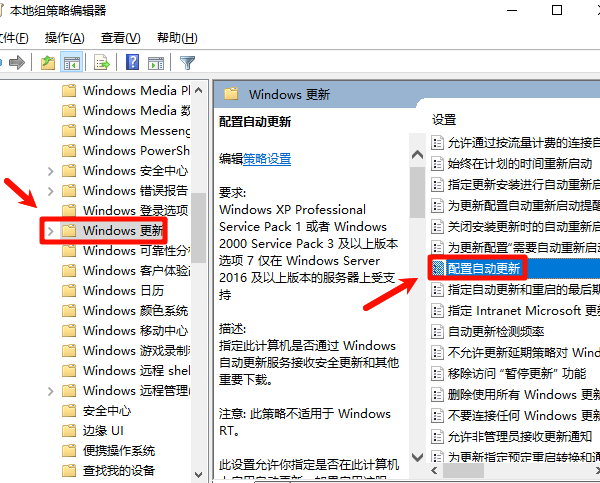Click settings list horizontal scroll-left arrow
This screenshot has width=600, height=483.
[434, 470]
